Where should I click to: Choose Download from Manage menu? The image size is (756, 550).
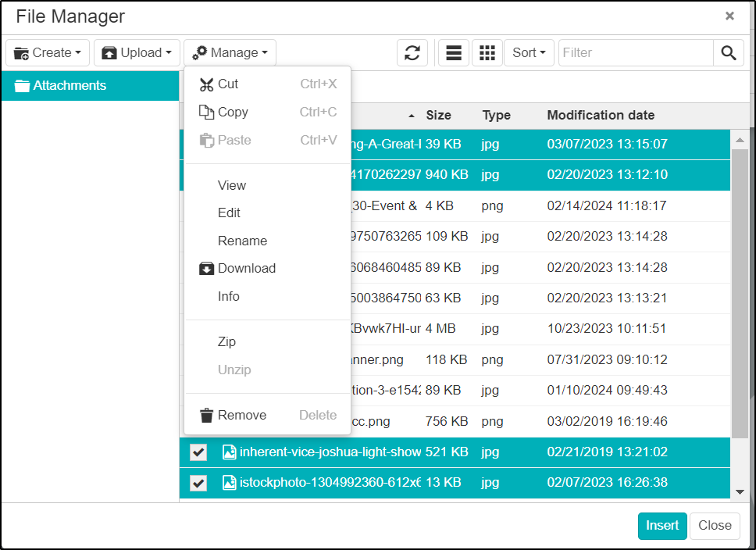[x=268, y=268]
